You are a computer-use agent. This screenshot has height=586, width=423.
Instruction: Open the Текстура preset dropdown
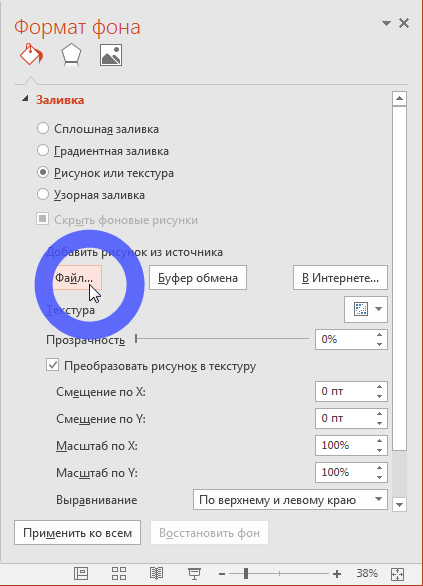pyautogui.click(x=366, y=309)
